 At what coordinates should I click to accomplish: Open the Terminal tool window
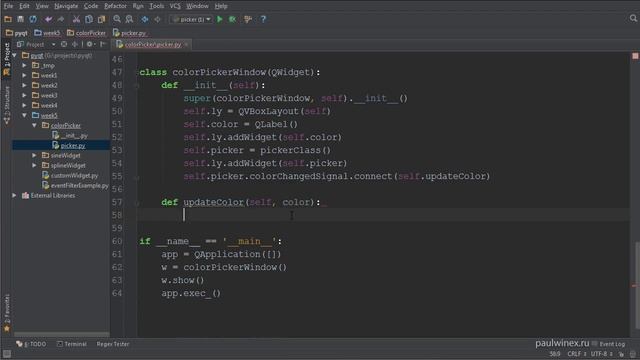(x=72, y=344)
